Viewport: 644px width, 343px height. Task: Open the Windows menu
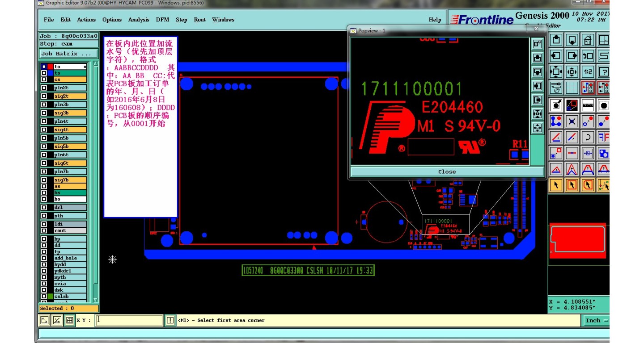point(223,20)
